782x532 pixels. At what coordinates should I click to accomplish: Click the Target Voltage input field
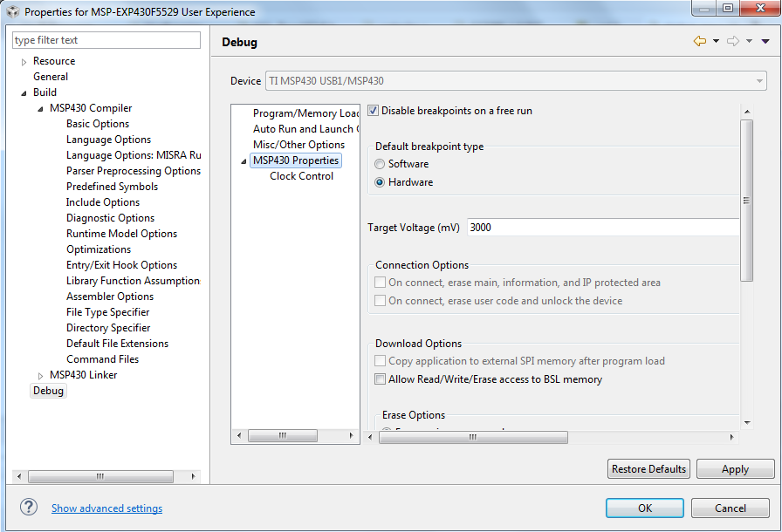pyautogui.click(x=602, y=227)
